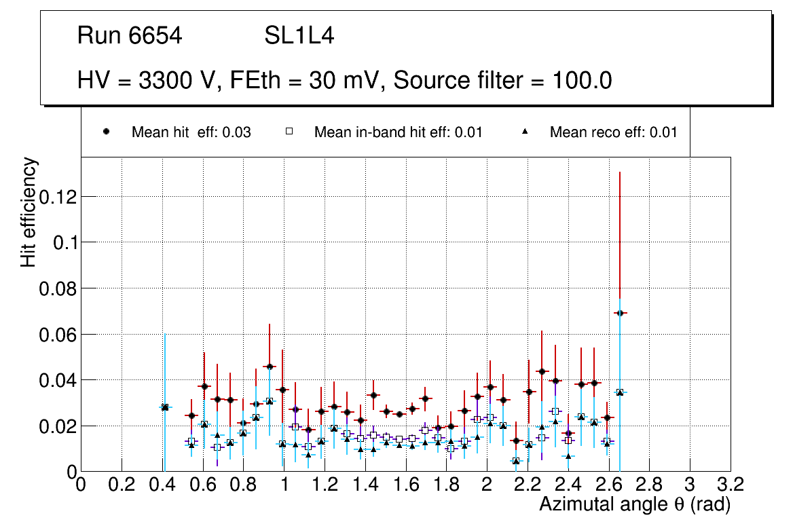This screenshot has height=524, width=812.
Task: Click the HV = 3300 V settings line
Action: click(x=344, y=81)
